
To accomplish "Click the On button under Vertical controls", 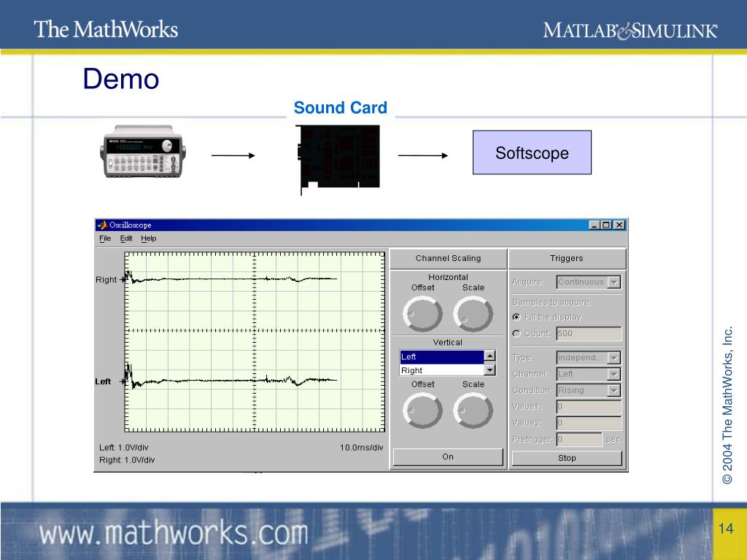I will (448, 456).
